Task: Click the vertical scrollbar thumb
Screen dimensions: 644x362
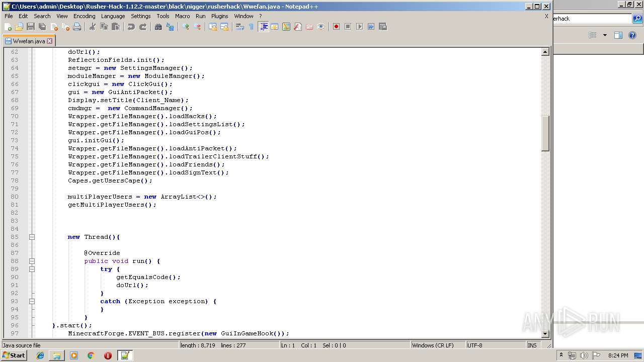Action: click(x=545, y=133)
